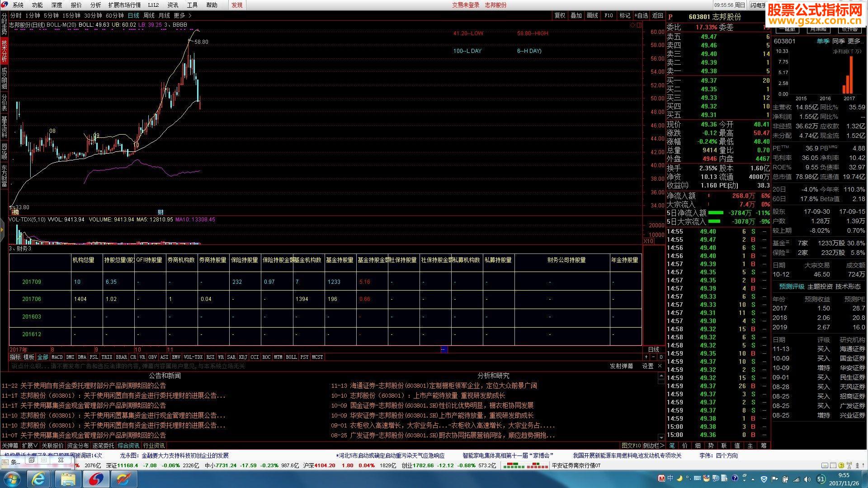Viewport: 868px width, 488px height.
Task: Select 预测评级 tab in right panel
Action: coord(791,286)
